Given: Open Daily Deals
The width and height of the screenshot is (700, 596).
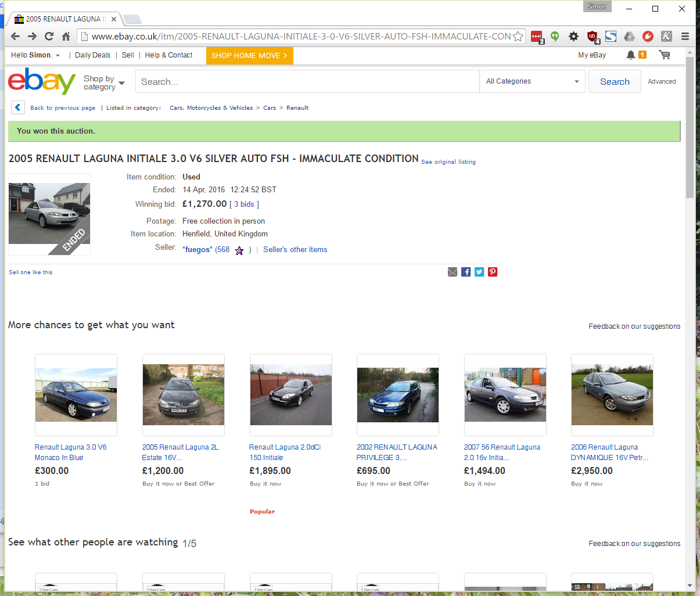Looking at the screenshot, I should [x=92, y=55].
